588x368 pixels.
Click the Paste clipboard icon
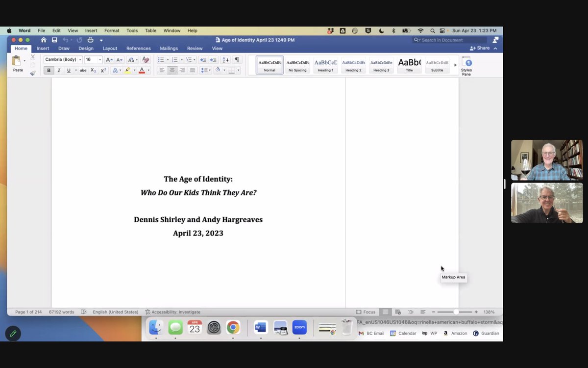(x=17, y=61)
